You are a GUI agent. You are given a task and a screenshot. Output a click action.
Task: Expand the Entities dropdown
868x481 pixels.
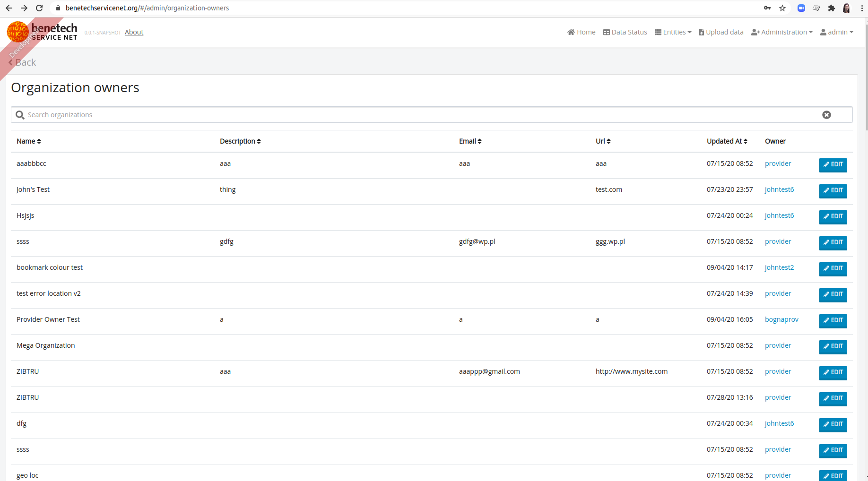tap(673, 32)
